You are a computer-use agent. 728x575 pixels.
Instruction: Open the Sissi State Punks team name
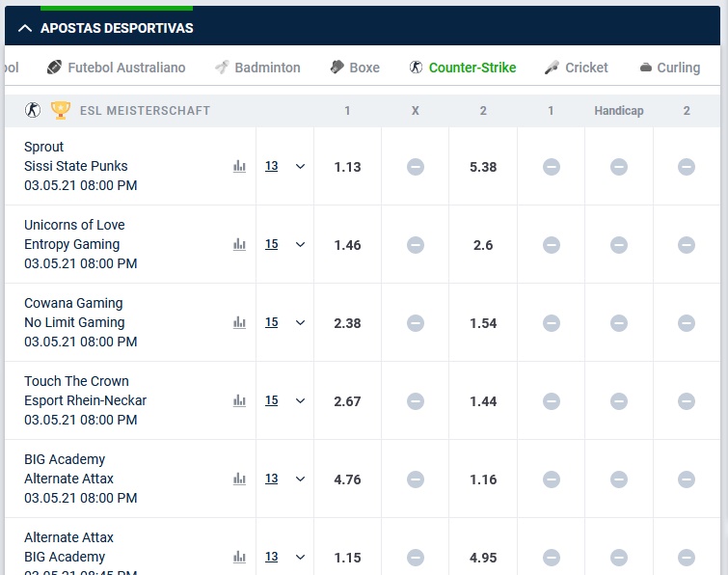[x=75, y=166]
